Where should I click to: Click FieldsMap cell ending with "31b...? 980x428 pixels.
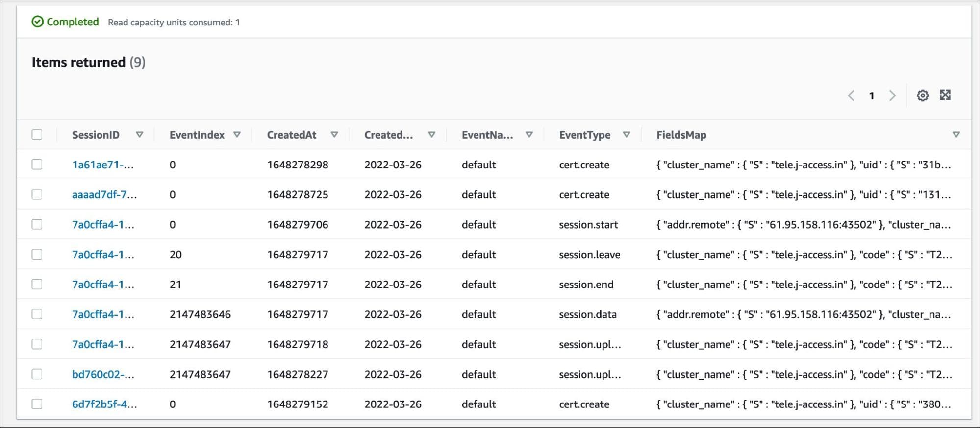tap(804, 165)
